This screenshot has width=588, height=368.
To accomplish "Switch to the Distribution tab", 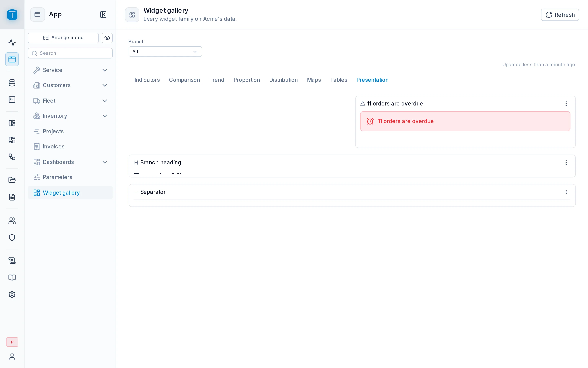I will point(283,80).
